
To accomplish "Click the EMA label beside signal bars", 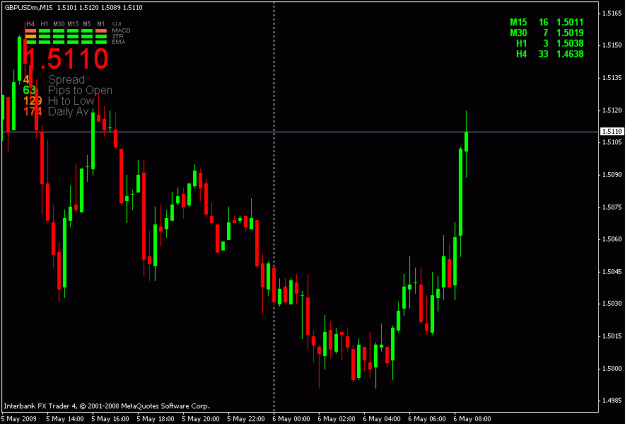I will coord(118,41).
